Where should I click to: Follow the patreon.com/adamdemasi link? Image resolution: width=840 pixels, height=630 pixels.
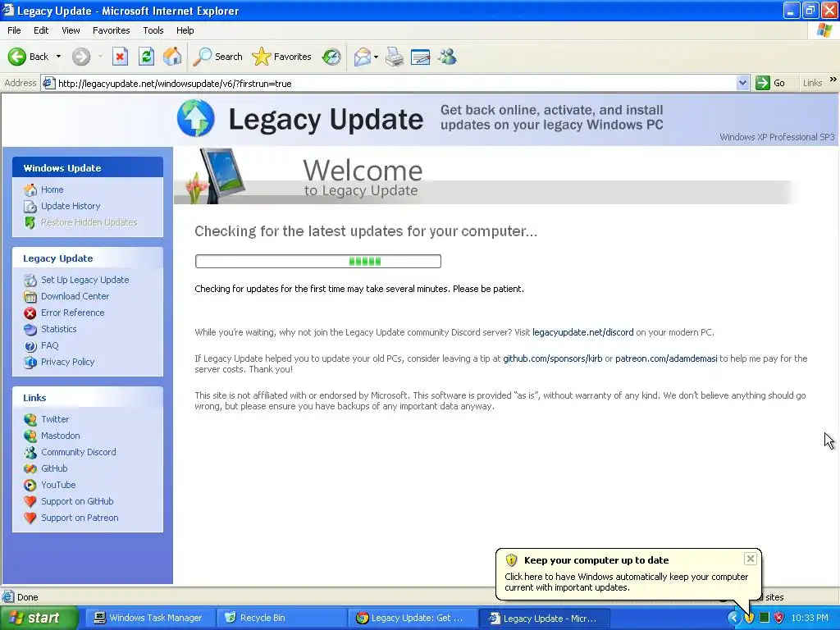point(666,358)
